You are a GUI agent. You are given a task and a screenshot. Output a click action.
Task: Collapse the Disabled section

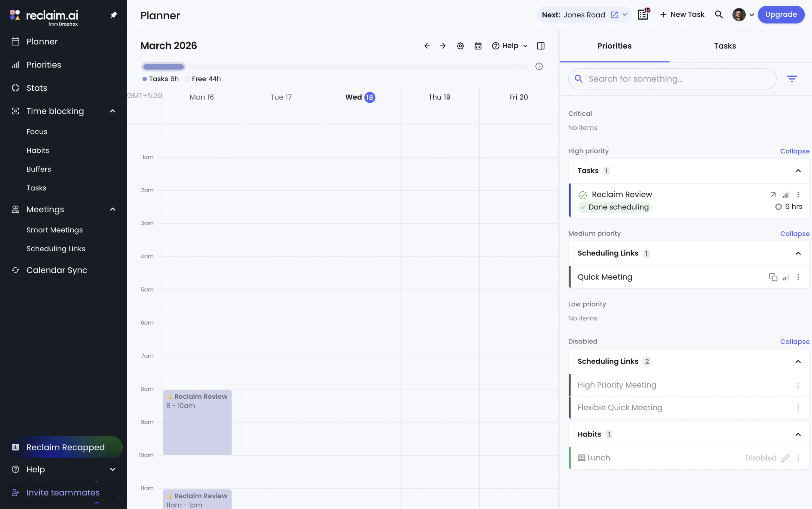coord(795,342)
